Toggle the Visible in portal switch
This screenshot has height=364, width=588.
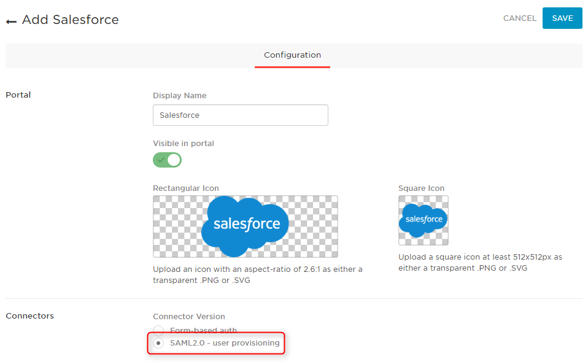pos(167,160)
